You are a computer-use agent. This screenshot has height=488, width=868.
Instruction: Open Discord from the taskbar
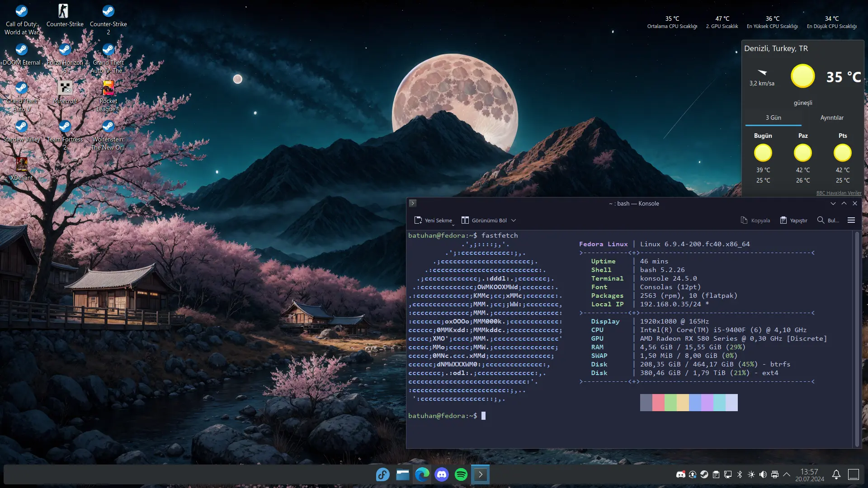[442, 474]
